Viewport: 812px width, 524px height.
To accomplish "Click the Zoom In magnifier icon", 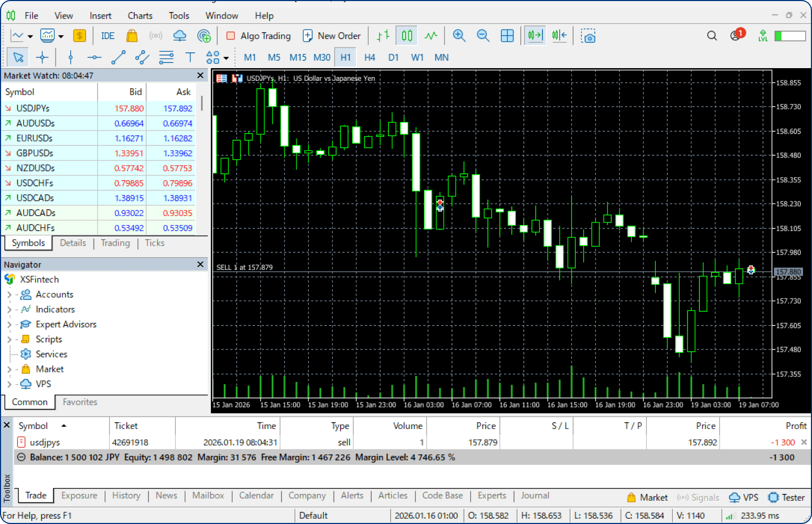I will coord(459,36).
